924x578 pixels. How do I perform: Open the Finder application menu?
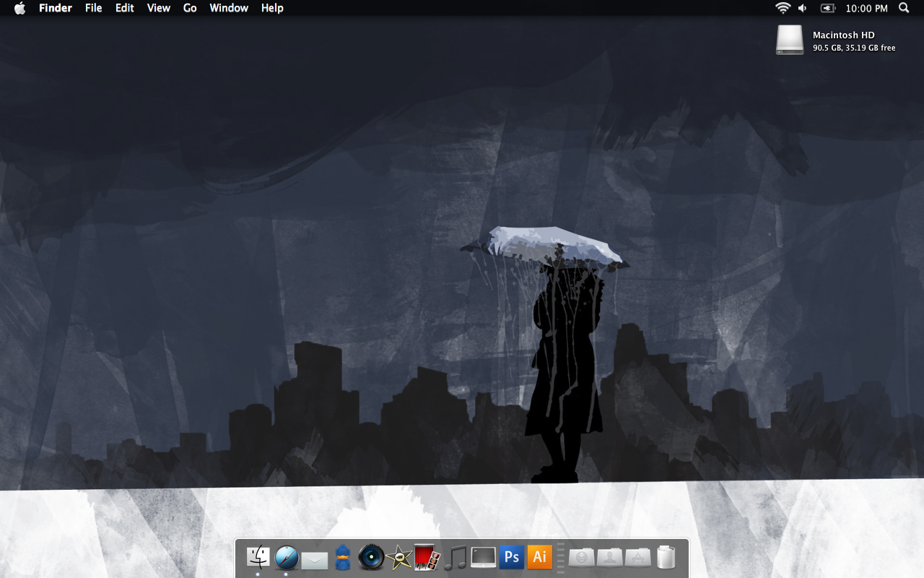click(x=56, y=8)
